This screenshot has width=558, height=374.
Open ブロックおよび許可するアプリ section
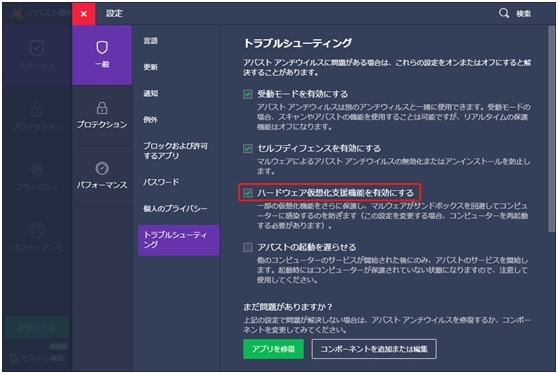(x=175, y=151)
